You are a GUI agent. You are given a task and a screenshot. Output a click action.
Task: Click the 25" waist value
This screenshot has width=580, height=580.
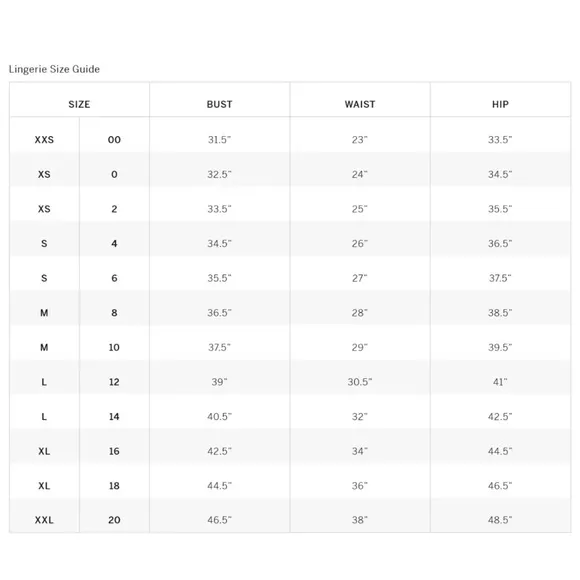360,209
